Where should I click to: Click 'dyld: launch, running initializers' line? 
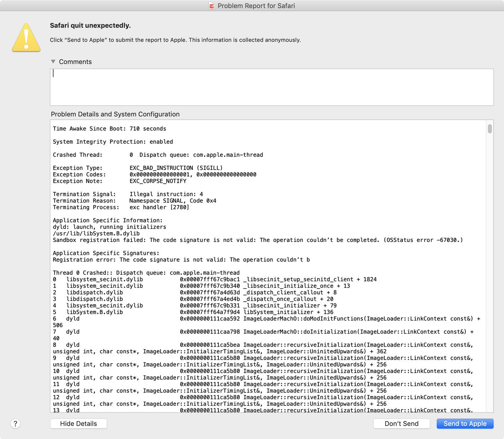[110, 227]
